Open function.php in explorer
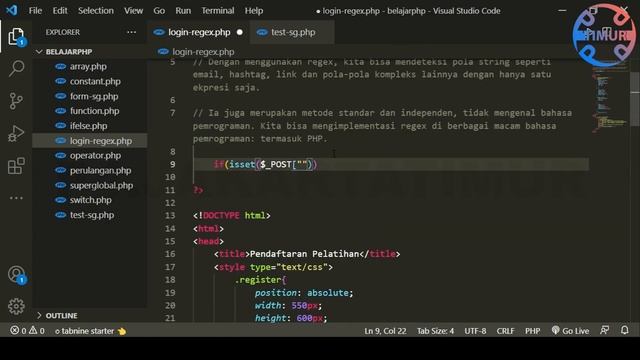 coord(94,111)
